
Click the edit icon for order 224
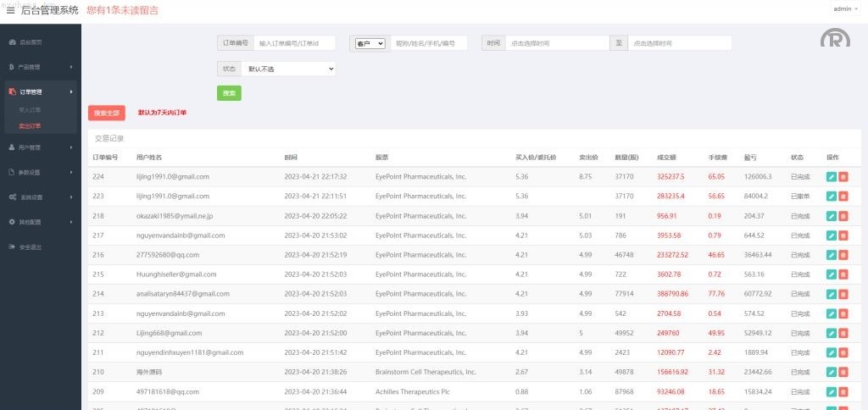tap(831, 176)
